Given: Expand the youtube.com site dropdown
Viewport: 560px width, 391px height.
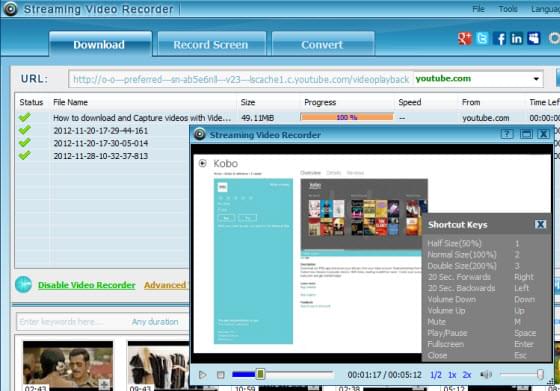Looking at the screenshot, I should click(x=536, y=79).
